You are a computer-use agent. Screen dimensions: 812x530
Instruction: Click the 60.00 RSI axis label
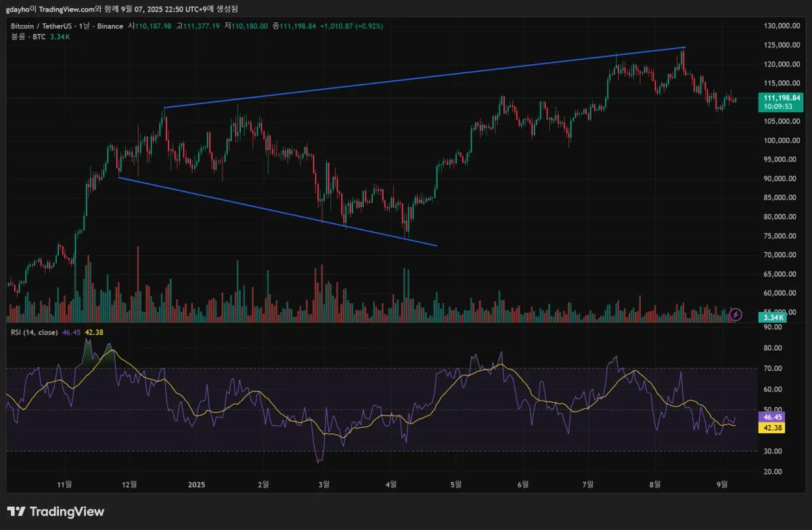click(x=772, y=389)
